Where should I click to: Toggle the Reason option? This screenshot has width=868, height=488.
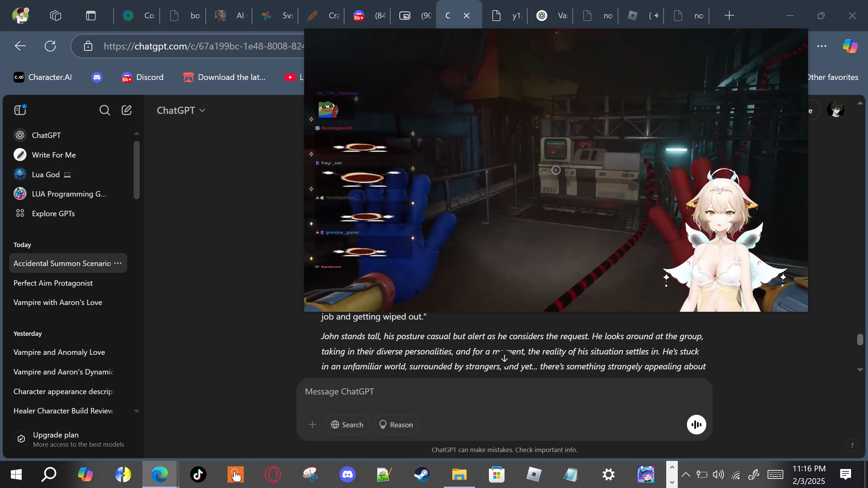(396, 425)
